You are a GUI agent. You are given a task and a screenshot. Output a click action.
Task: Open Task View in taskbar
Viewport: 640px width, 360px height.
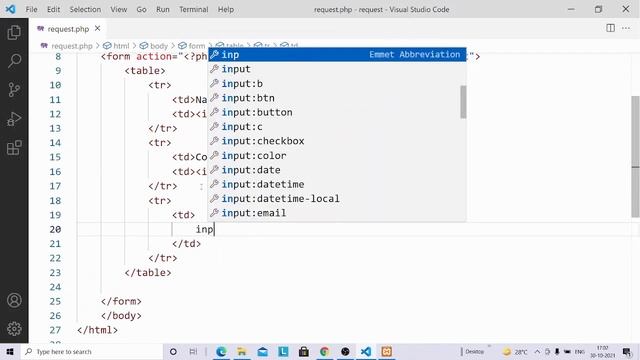pyautogui.click(x=193, y=351)
